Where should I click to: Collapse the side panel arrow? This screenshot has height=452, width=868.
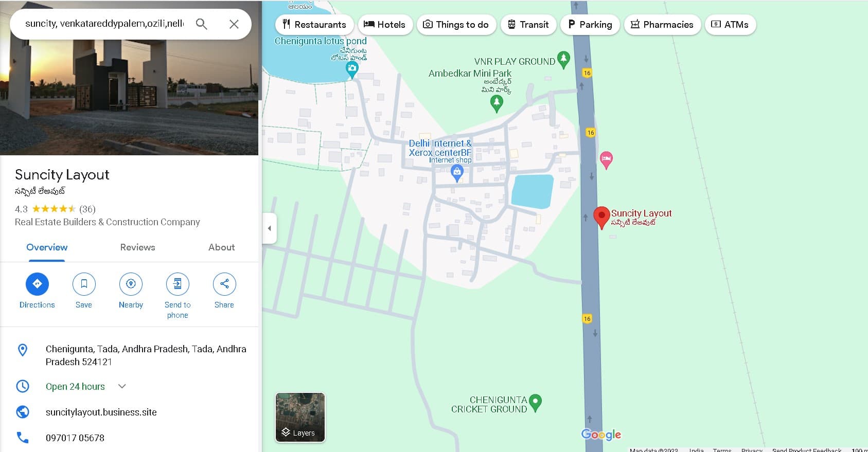click(x=269, y=228)
